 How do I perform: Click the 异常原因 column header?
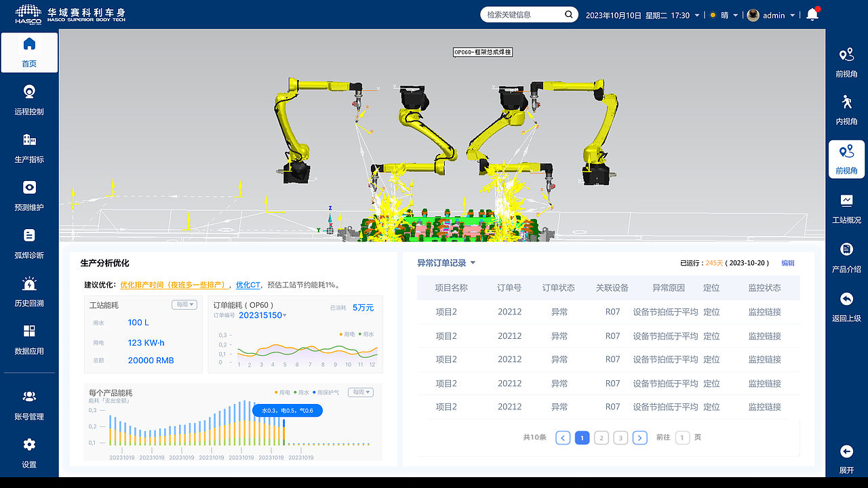(x=669, y=288)
